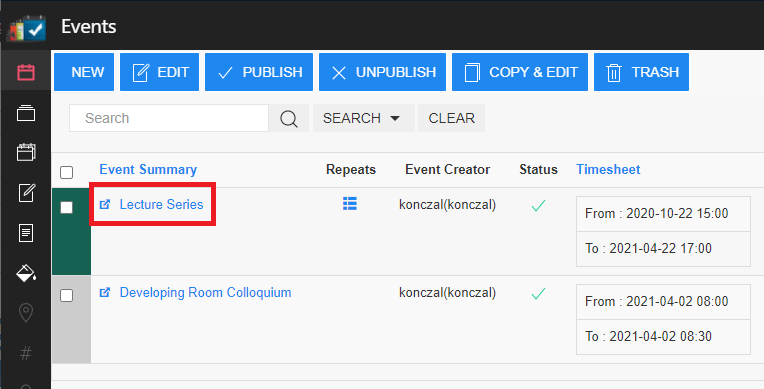Open the document page sidebar icon
The height and width of the screenshot is (389, 764).
click(x=26, y=233)
